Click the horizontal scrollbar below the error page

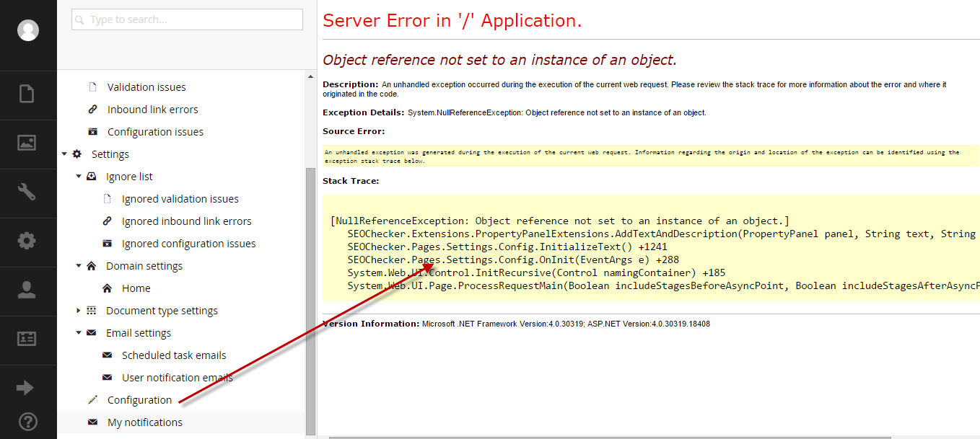(x=610, y=436)
